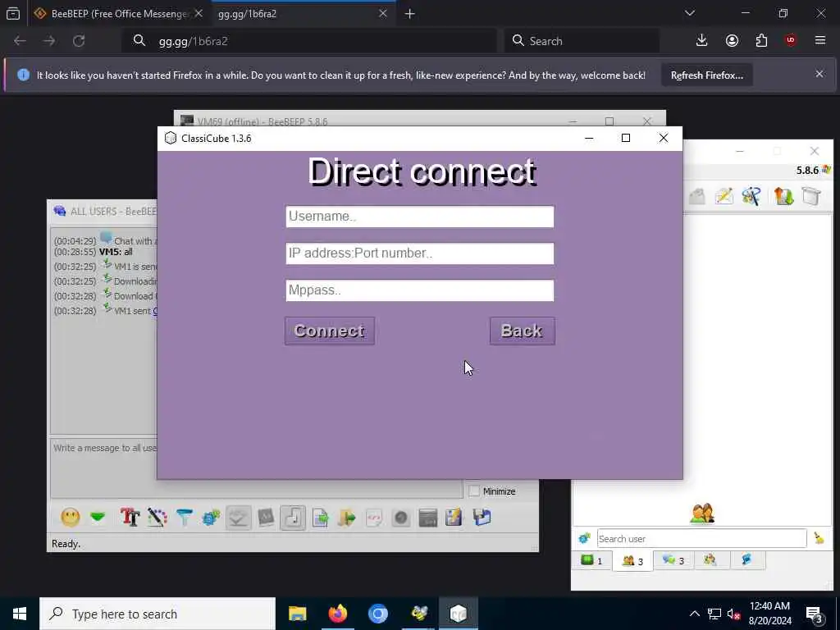840x630 pixels.
Task: Open a new Firefox tab
Action: pyautogui.click(x=410, y=14)
